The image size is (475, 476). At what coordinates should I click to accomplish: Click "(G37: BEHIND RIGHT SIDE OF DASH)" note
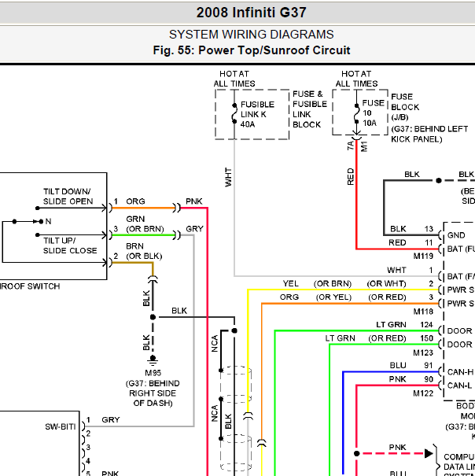153,393
